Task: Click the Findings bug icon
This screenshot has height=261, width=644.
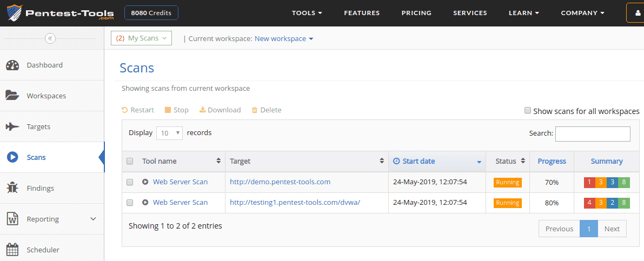Action: (x=12, y=188)
